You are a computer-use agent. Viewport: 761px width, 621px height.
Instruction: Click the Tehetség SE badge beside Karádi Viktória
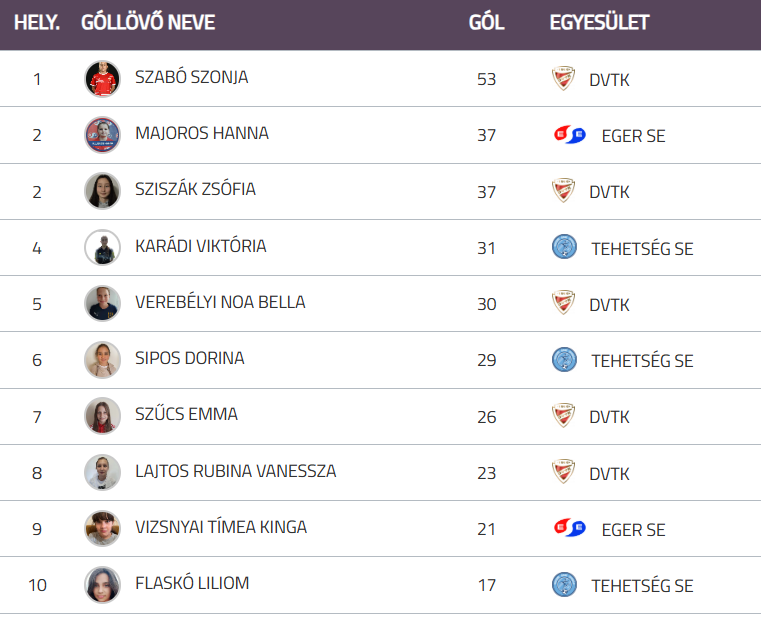click(564, 248)
